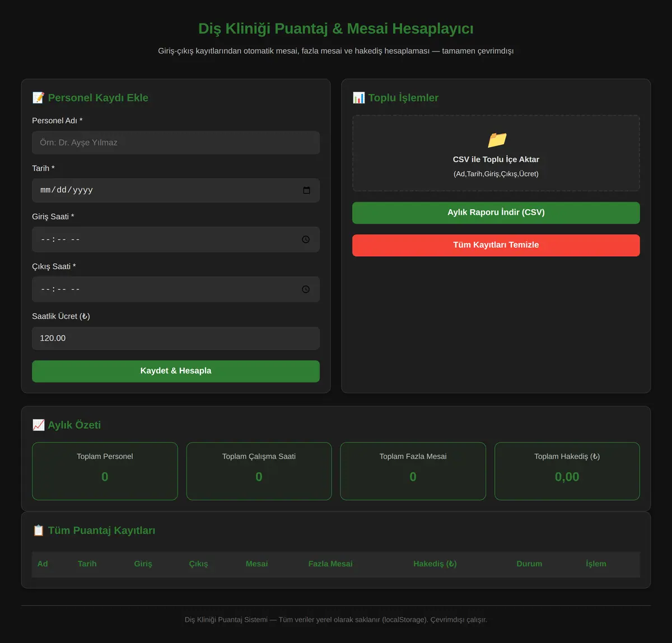Select the Toplam Çalışma Saati summary card
Image resolution: width=672 pixels, height=643 pixels.
259,471
